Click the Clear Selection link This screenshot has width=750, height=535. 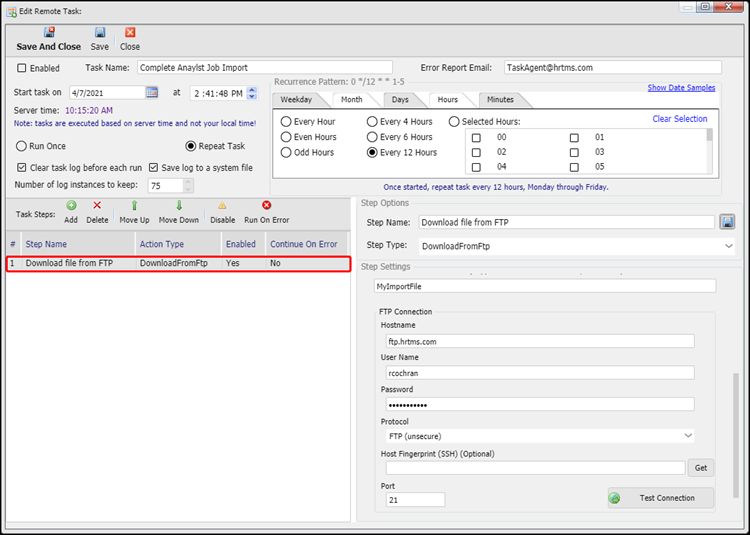[x=680, y=119]
